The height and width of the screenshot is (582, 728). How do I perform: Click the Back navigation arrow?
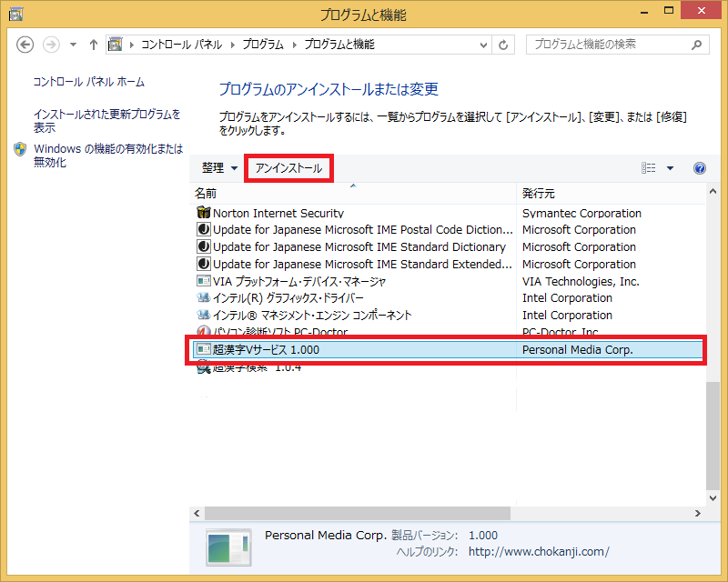pyautogui.click(x=25, y=45)
